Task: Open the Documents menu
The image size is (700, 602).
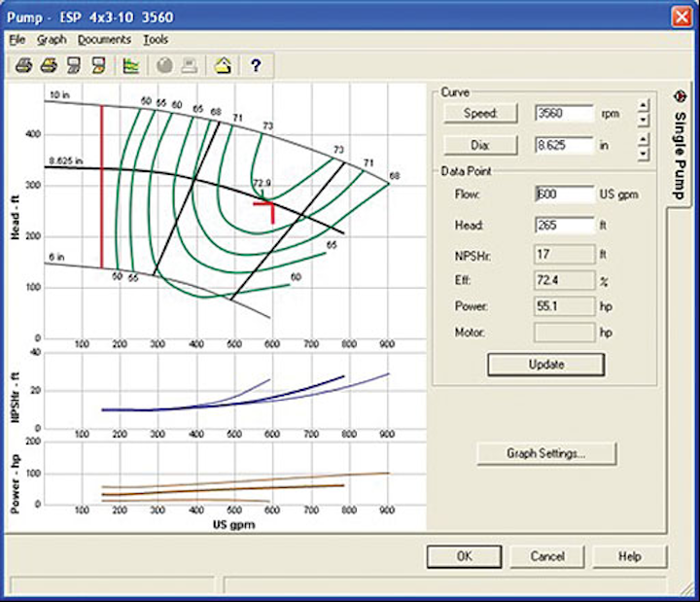Action: (x=104, y=40)
